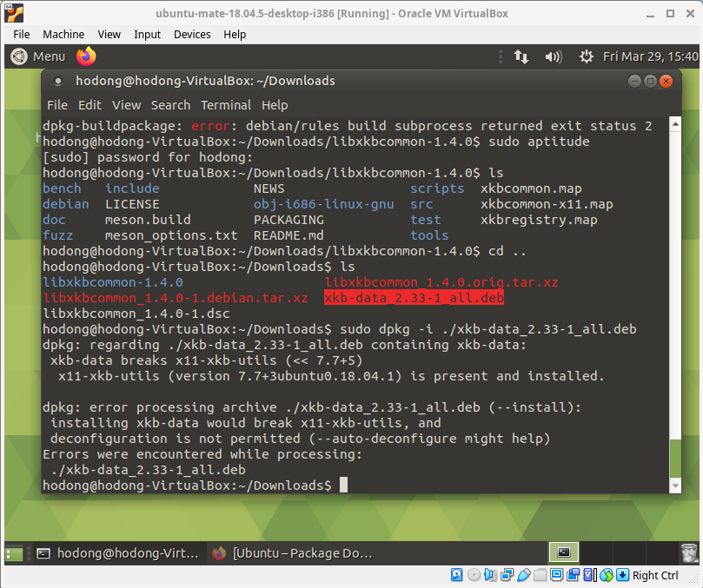Open VirtualBox hard disk activity indicator
The width and height of the screenshot is (703, 588).
456,575
